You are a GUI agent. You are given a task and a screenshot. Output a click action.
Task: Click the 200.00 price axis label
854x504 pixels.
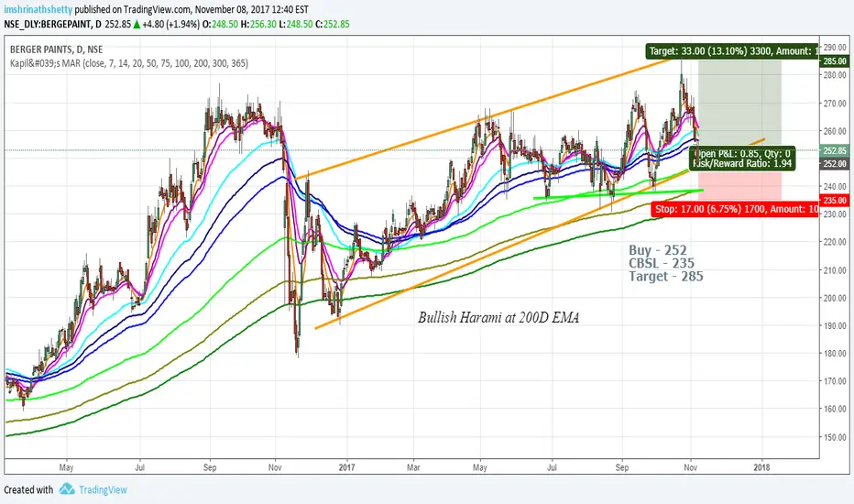(835, 298)
